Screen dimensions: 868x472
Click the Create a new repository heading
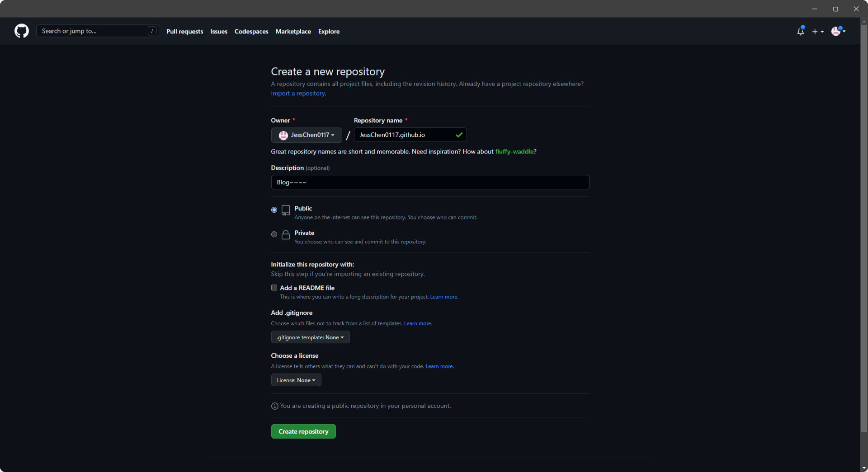point(328,72)
